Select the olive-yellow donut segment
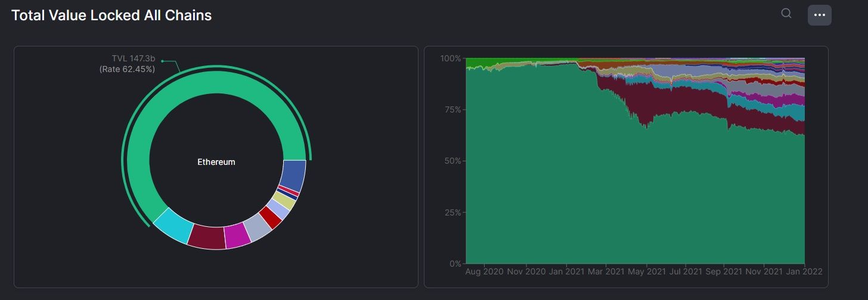Screen dimensions: 868x300 (286, 201)
